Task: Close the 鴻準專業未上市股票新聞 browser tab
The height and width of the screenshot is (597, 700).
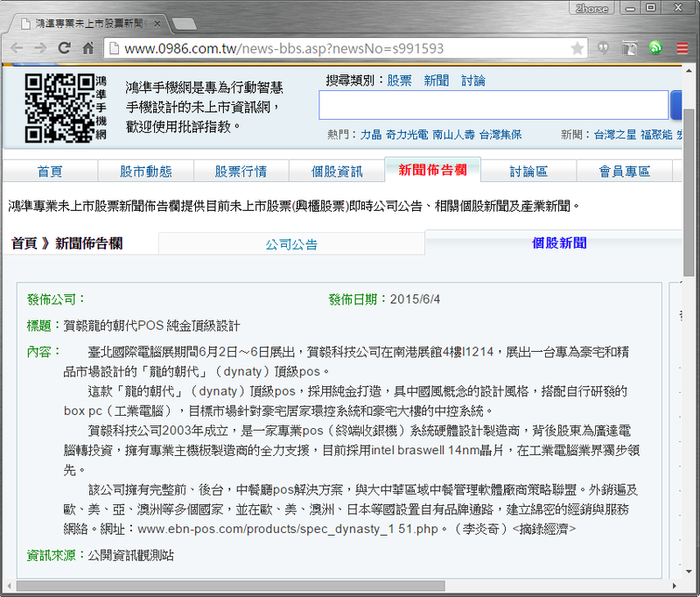Action: (x=157, y=24)
